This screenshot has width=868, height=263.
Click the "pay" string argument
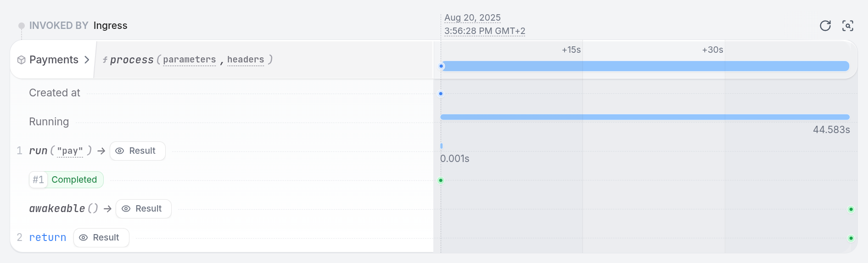click(70, 151)
